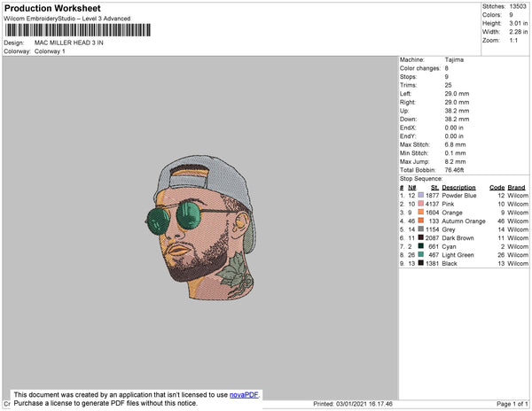
Task: Select the Powder Blue thread color swatch
Action: click(420, 195)
